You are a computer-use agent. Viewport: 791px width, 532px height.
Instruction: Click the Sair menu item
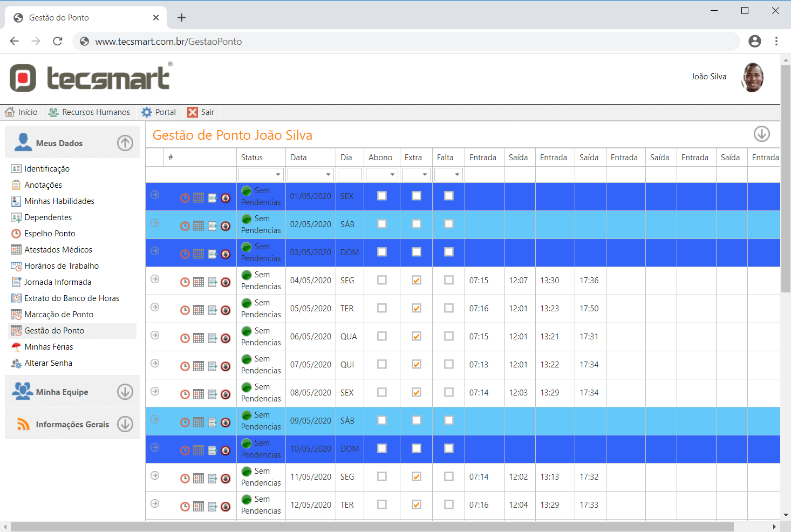[201, 112]
